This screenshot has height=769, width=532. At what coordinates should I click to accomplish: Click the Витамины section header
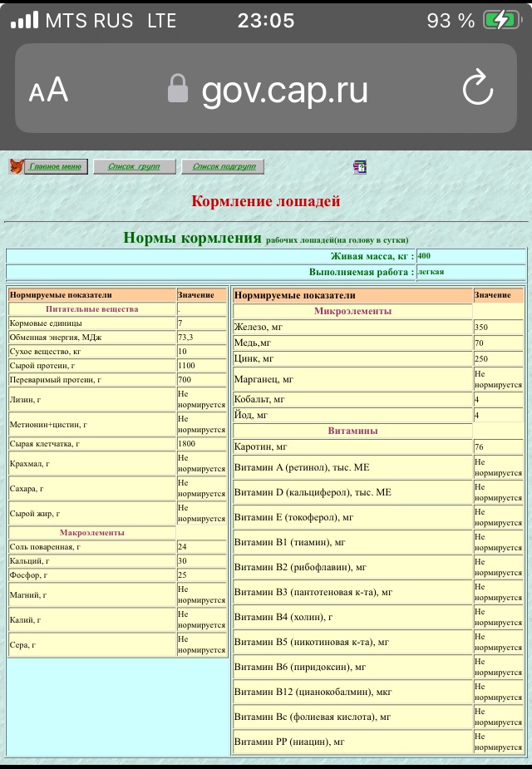(x=352, y=431)
